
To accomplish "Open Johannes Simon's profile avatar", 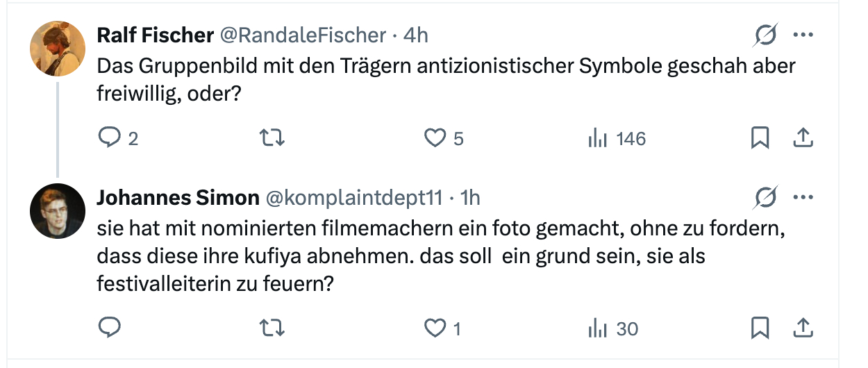I will (58, 211).
